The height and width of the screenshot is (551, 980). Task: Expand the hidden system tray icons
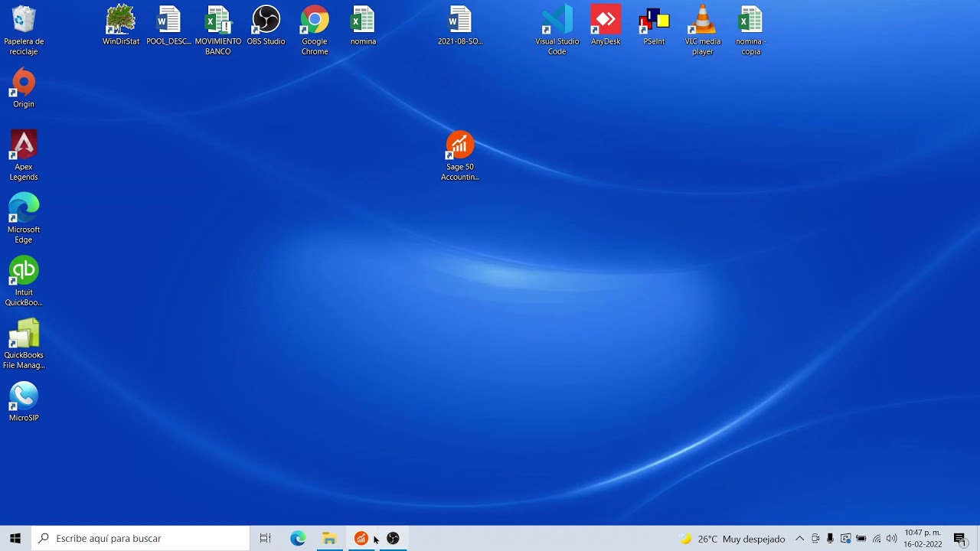click(x=799, y=539)
